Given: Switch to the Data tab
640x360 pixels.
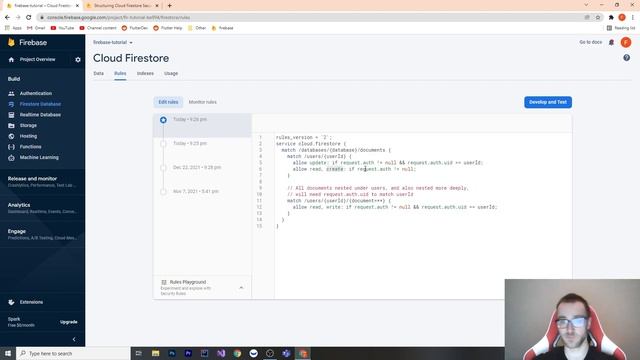Looking at the screenshot, I should [98, 73].
